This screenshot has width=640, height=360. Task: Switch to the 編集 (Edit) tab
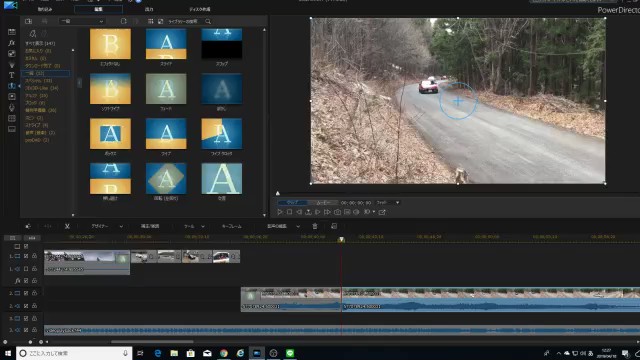click(98, 9)
